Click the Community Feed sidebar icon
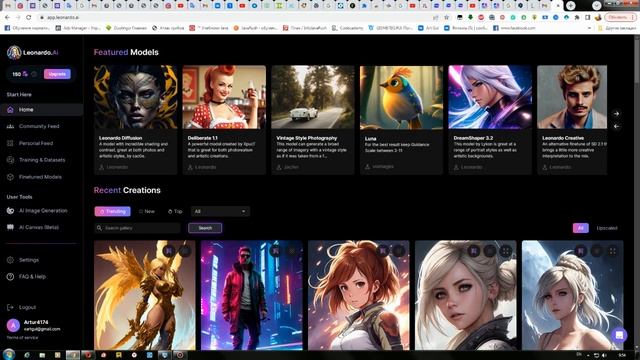This screenshot has width=640, height=360. click(x=10, y=127)
